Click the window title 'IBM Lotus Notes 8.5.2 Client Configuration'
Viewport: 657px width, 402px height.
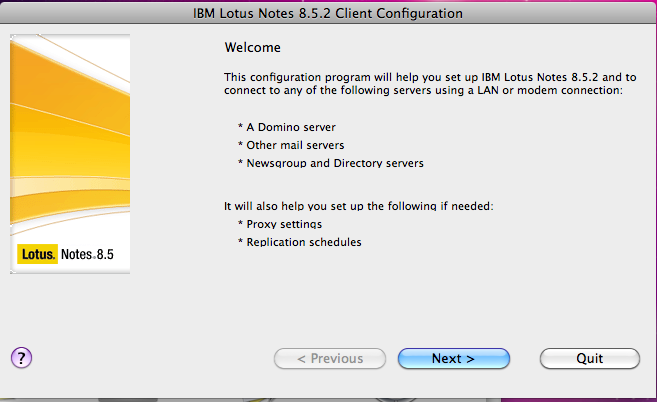pos(328,13)
